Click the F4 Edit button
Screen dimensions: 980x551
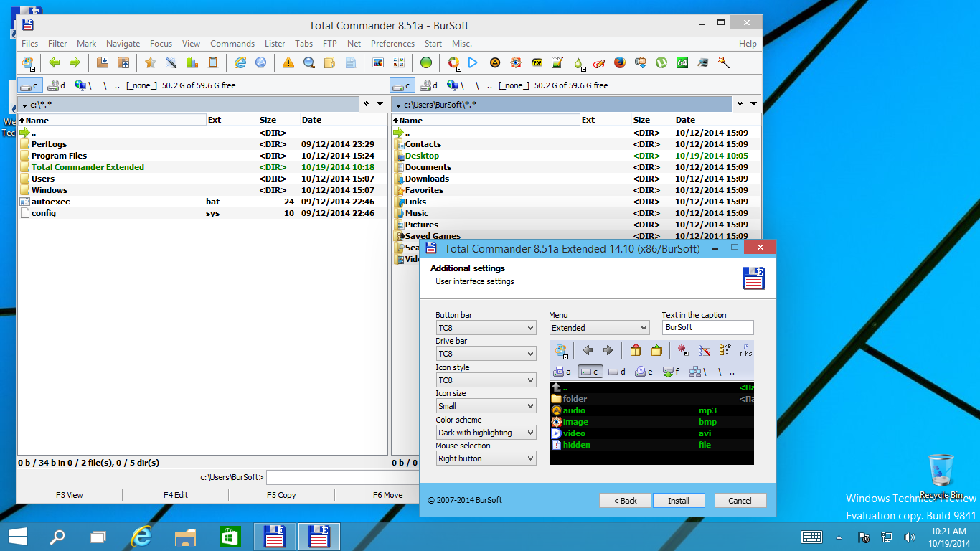176,495
